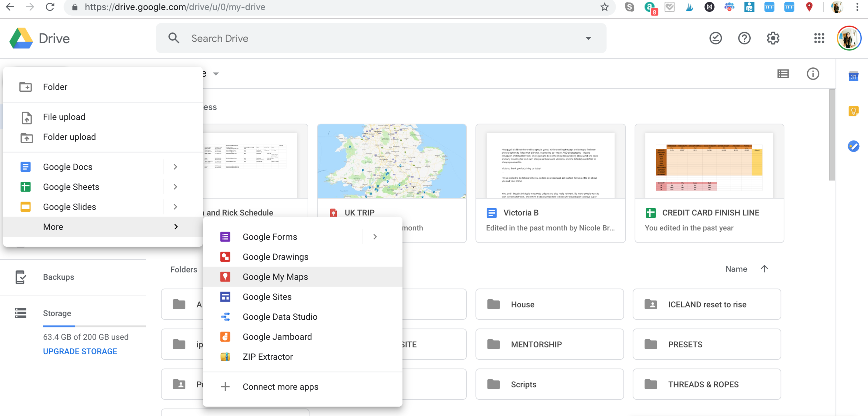Open Google Keep side panel icon
868x416 pixels.
(853, 111)
